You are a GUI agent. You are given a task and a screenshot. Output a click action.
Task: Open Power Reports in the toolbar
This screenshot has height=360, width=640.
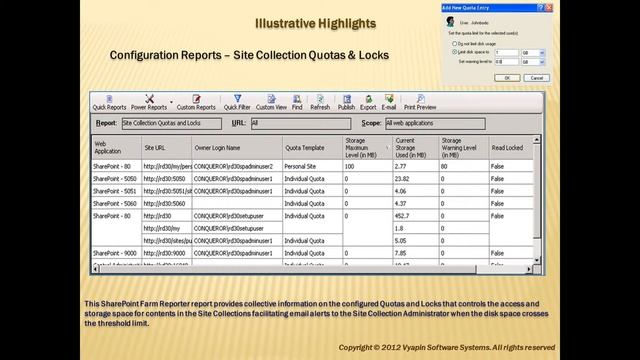[x=149, y=102]
